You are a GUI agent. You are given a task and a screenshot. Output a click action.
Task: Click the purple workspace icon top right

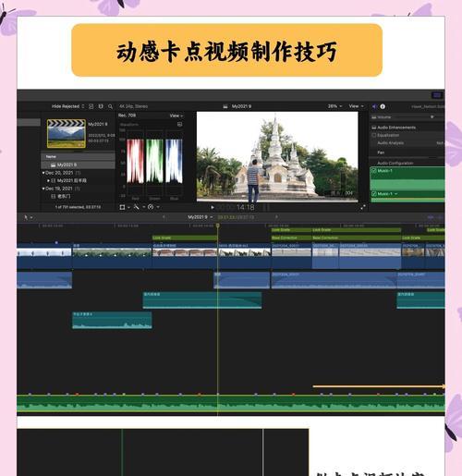437,95
